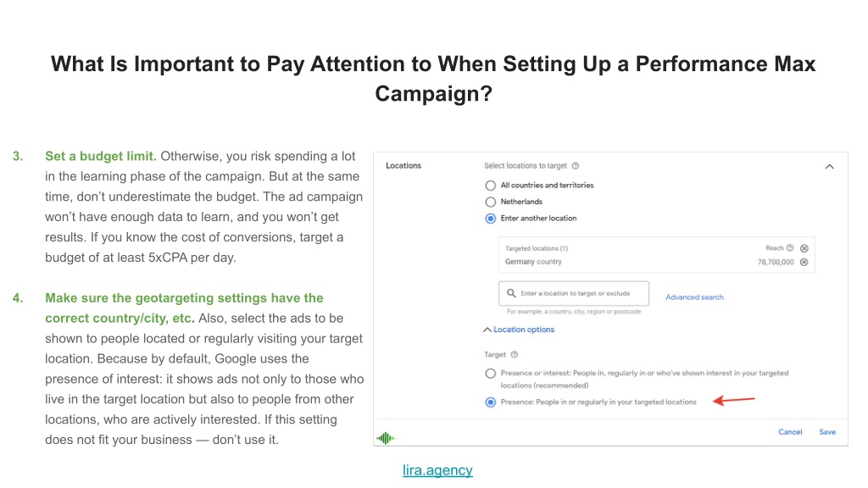Click the Reach help question icon
The image size is (868, 488).
pyautogui.click(x=790, y=248)
